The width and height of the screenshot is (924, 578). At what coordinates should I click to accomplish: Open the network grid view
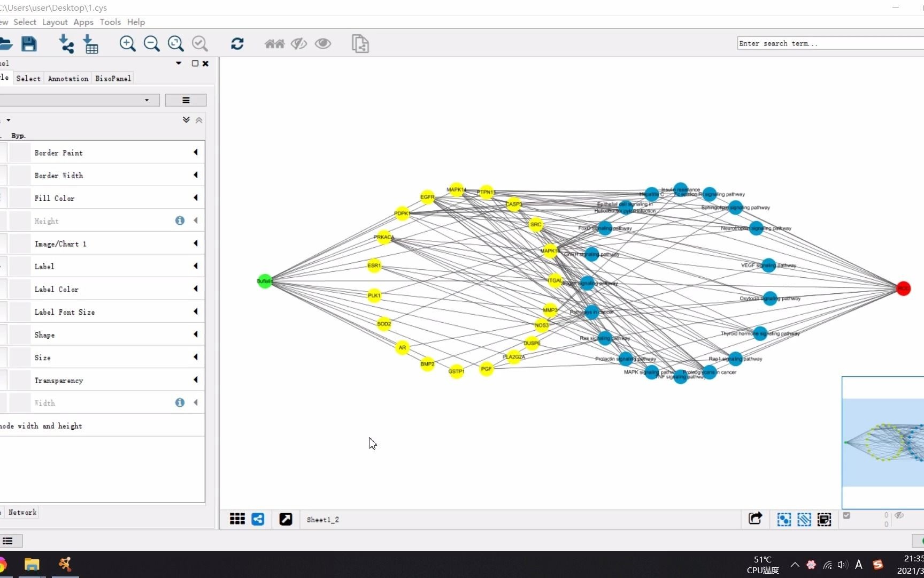pyautogui.click(x=237, y=519)
